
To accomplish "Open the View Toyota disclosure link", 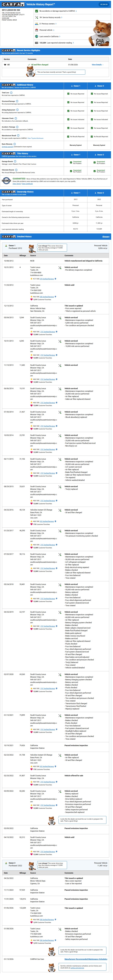I will click(35, 138).
